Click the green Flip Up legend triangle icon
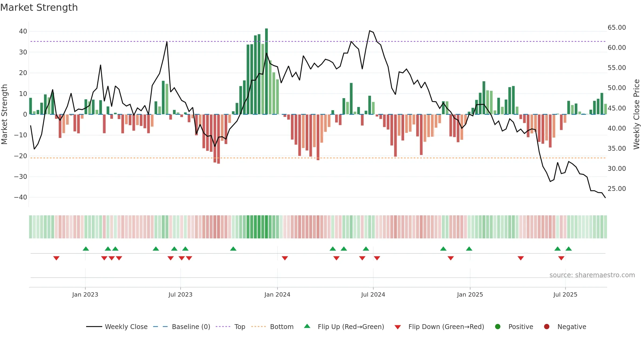The height and width of the screenshot is (362, 644). pyautogui.click(x=307, y=326)
